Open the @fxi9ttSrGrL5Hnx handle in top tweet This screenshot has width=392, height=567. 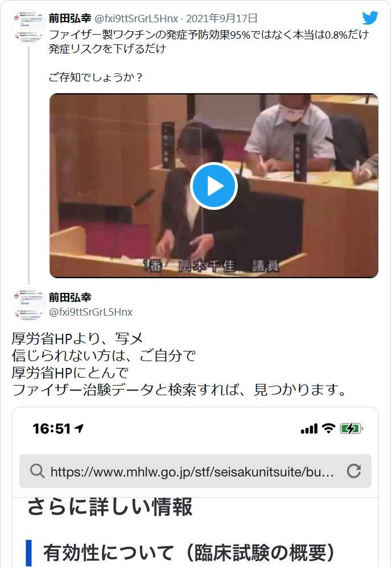136,18
